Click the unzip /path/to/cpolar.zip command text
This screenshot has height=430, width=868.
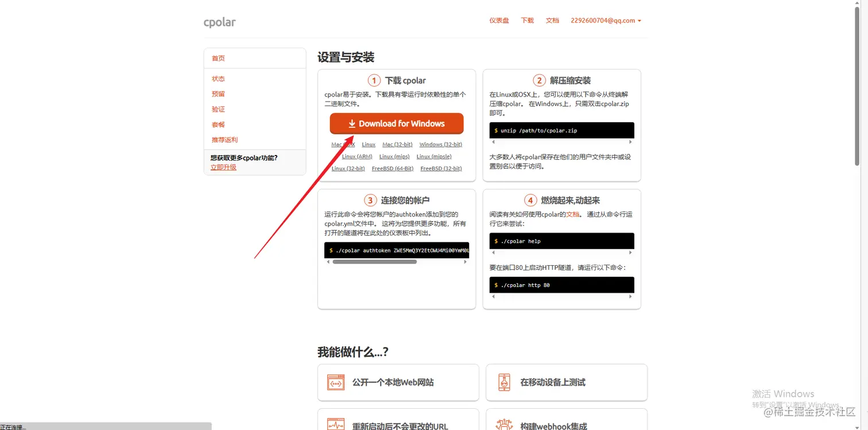(x=538, y=130)
